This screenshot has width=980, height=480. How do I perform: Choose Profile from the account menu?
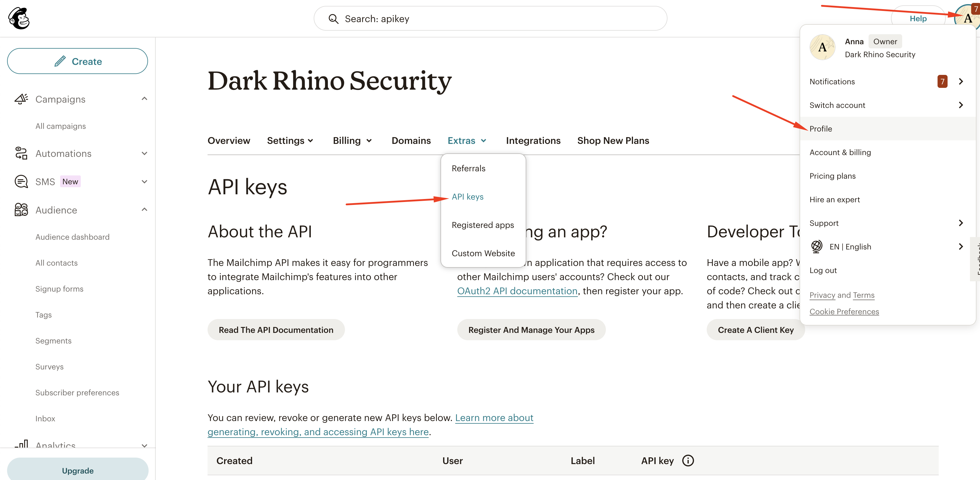(x=820, y=129)
